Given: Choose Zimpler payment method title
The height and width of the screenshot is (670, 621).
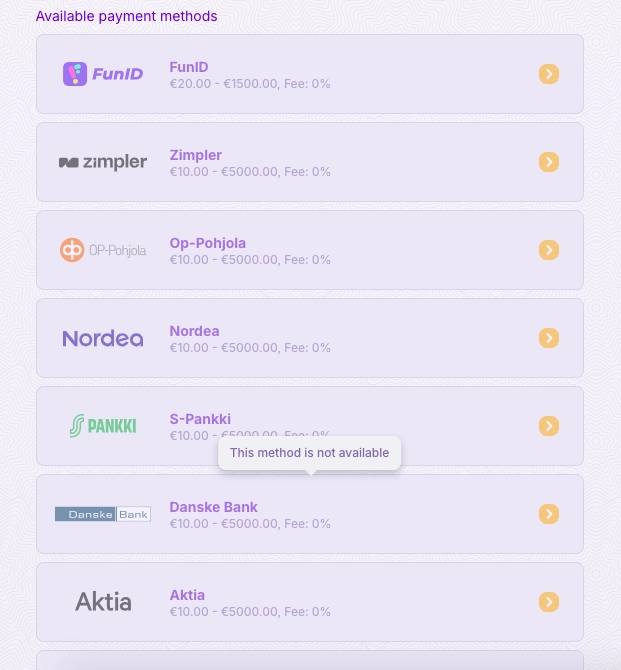Looking at the screenshot, I should point(196,155).
